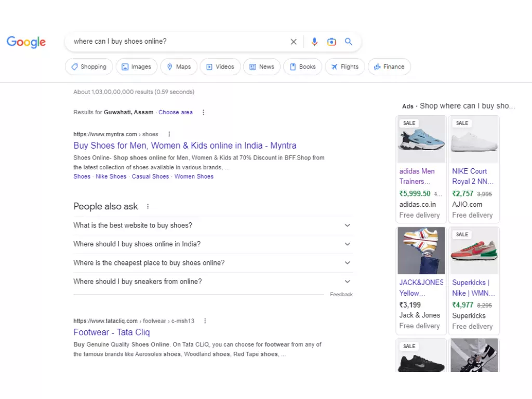Click the white NIKE Court Royal shoe image
The width and height of the screenshot is (532, 399).
(474, 139)
